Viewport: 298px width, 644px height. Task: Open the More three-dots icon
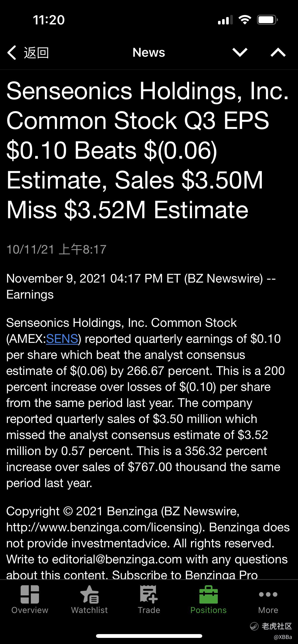[268, 594]
